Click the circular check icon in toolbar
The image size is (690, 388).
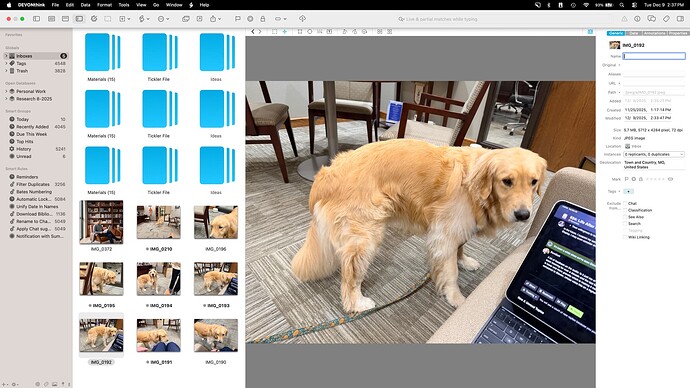pos(94,19)
